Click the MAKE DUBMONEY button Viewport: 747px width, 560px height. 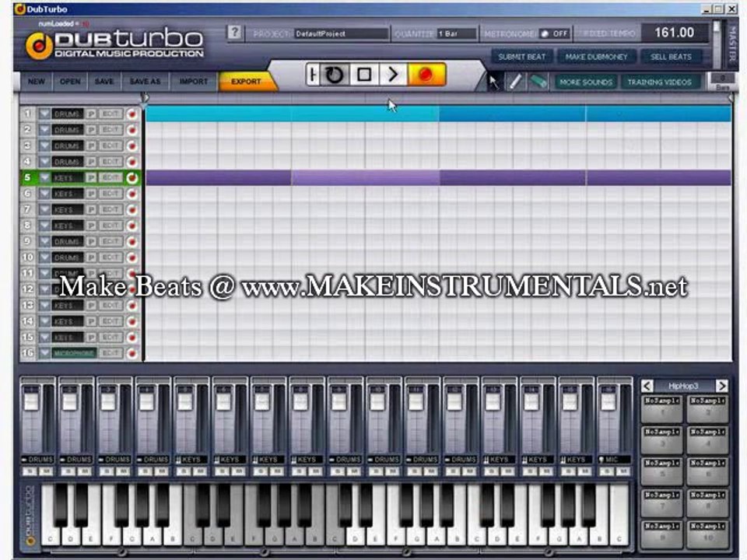[597, 57]
